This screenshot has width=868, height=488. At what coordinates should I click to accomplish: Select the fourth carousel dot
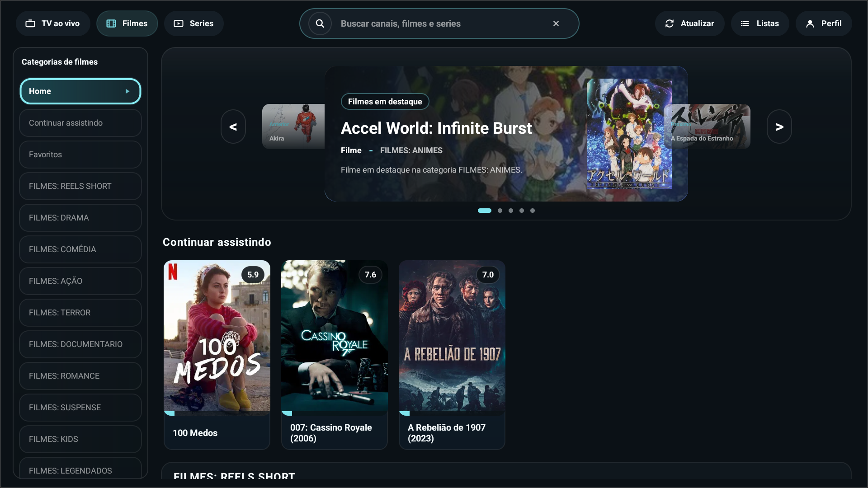(522, 211)
